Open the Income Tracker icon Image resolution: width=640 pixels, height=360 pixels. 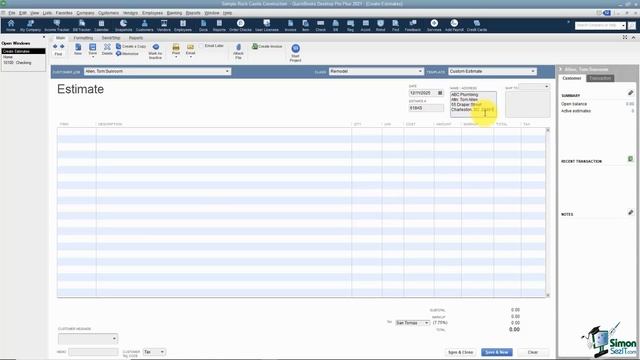(x=57, y=25)
